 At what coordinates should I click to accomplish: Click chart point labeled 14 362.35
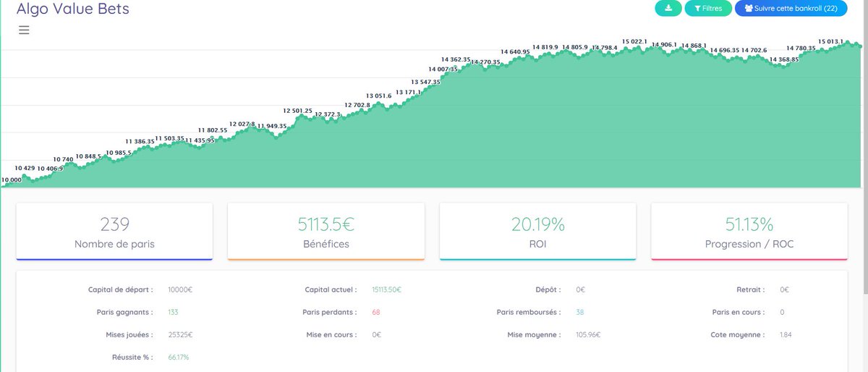click(x=456, y=59)
